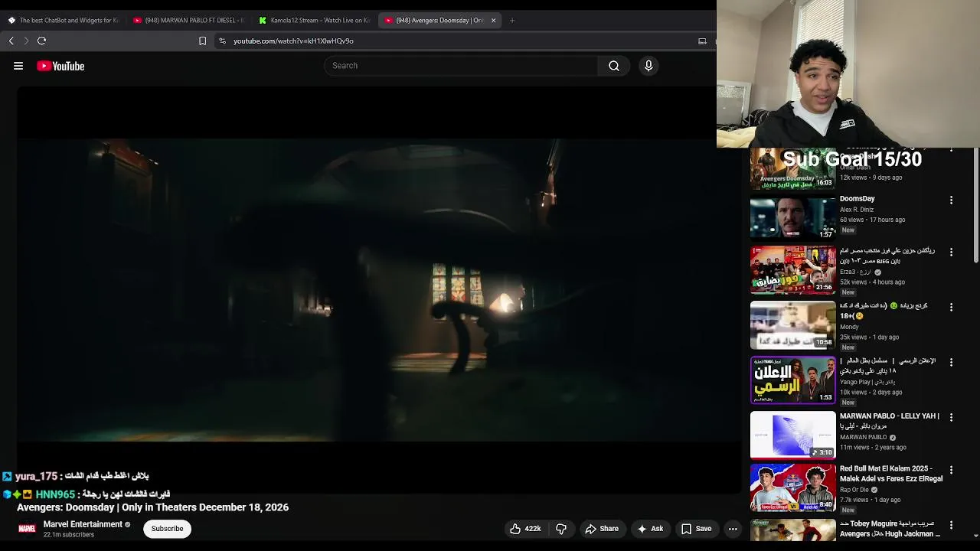Viewport: 980px width, 551px height.
Task: Open Marvel Entertainment channel avatar
Action: (27, 529)
